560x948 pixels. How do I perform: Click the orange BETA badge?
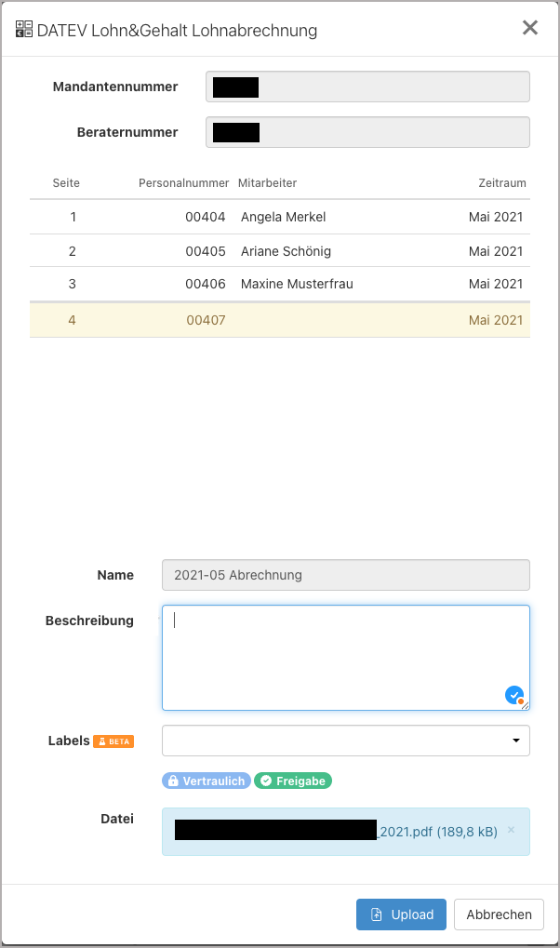point(113,741)
